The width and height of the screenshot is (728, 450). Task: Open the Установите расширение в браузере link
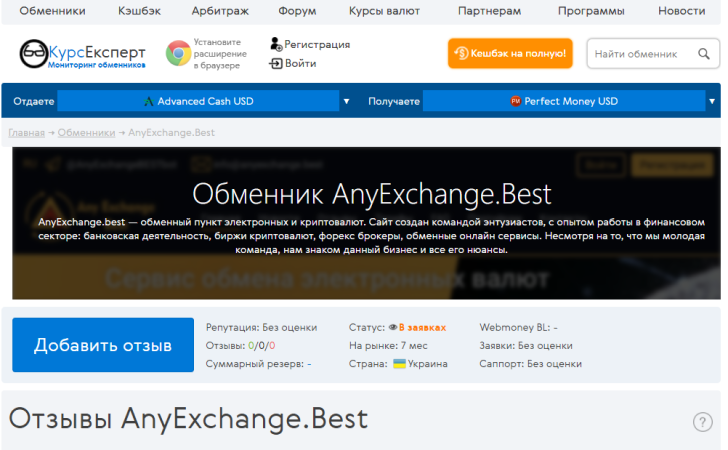pyautogui.click(x=220, y=54)
